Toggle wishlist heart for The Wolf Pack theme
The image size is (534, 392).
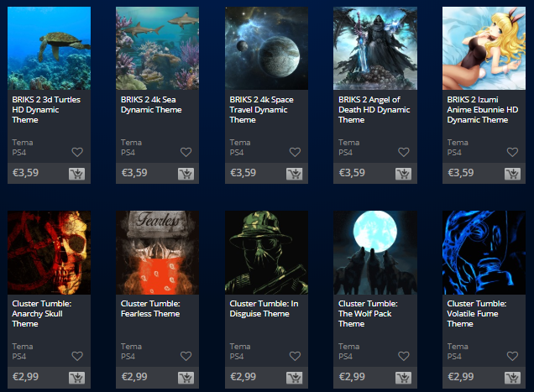coord(404,356)
